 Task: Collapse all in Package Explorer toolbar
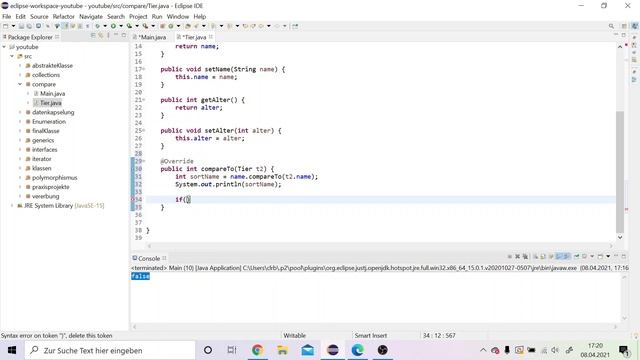pos(93,36)
